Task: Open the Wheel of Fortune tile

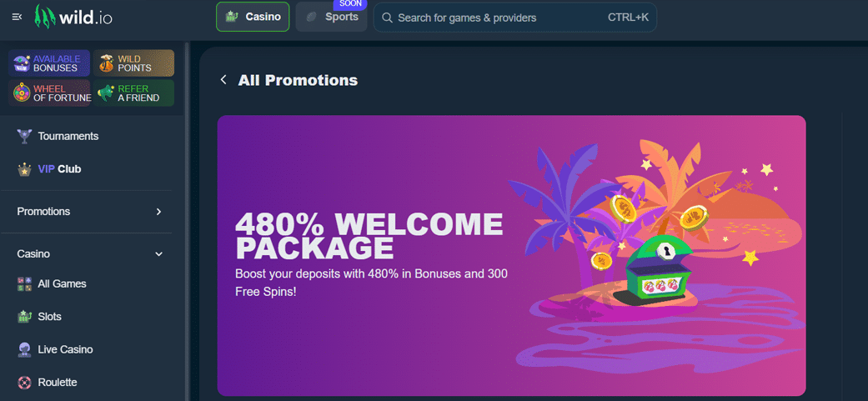Action: 49,93
